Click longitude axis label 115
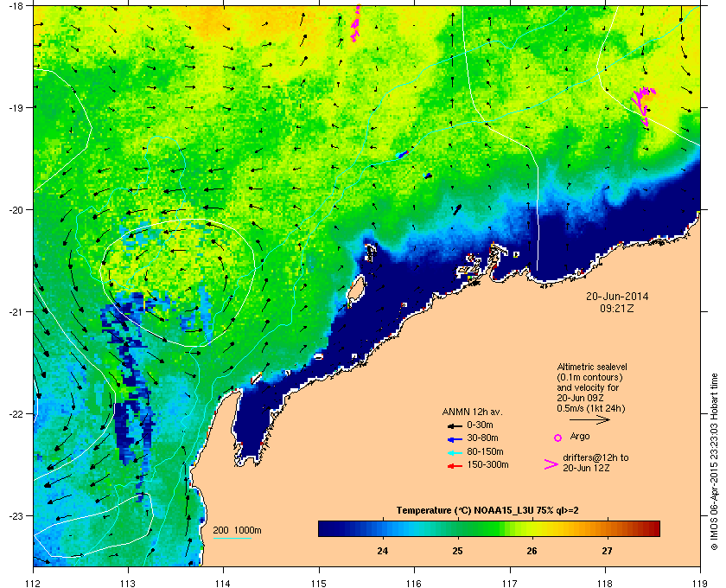 click(319, 583)
